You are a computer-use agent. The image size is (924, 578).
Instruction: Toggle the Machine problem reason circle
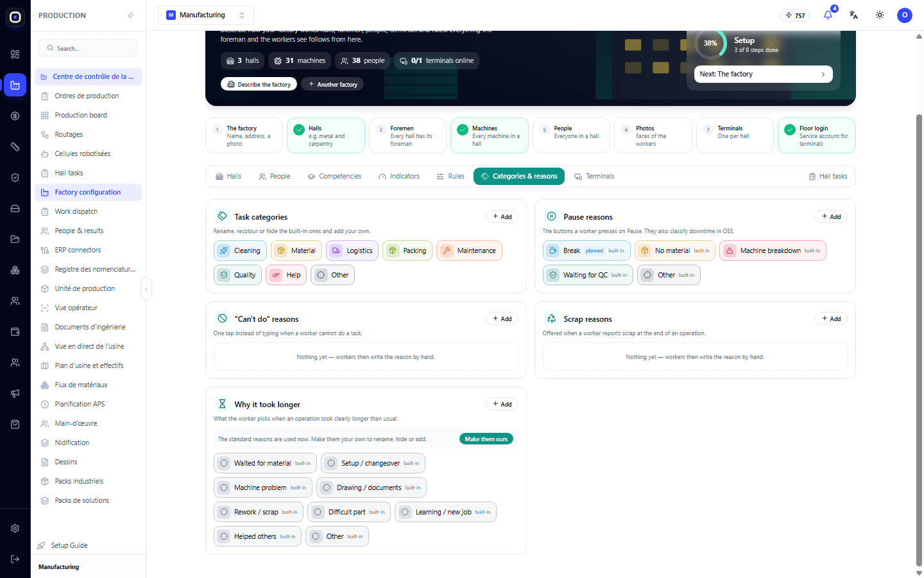[x=224, y=487]
